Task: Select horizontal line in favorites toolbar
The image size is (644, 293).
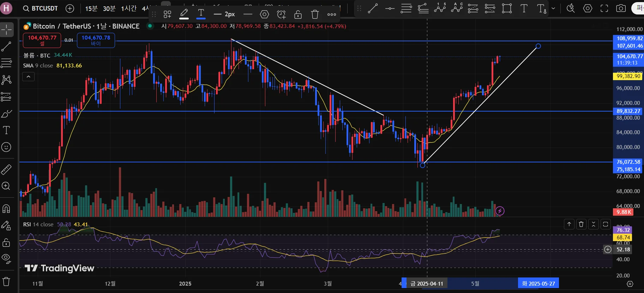Action: pos(390,8)
